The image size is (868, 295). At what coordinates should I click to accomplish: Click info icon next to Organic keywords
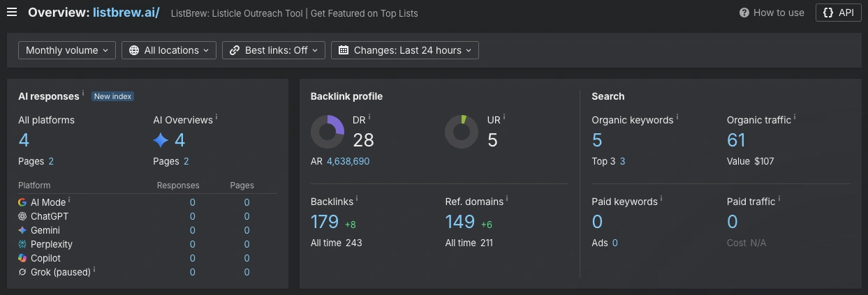click(677, 117)
